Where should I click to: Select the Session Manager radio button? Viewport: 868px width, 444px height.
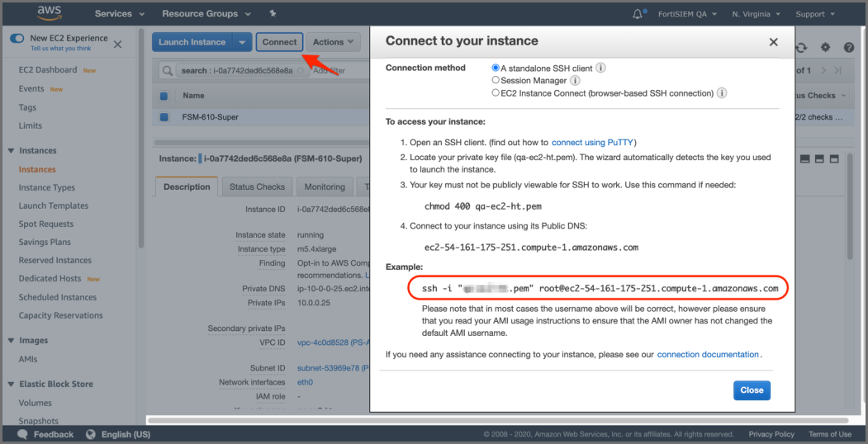click(496, 81)
